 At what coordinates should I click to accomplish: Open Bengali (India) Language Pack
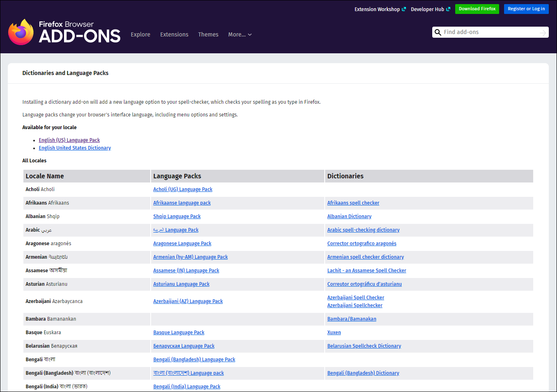(187, 387)
